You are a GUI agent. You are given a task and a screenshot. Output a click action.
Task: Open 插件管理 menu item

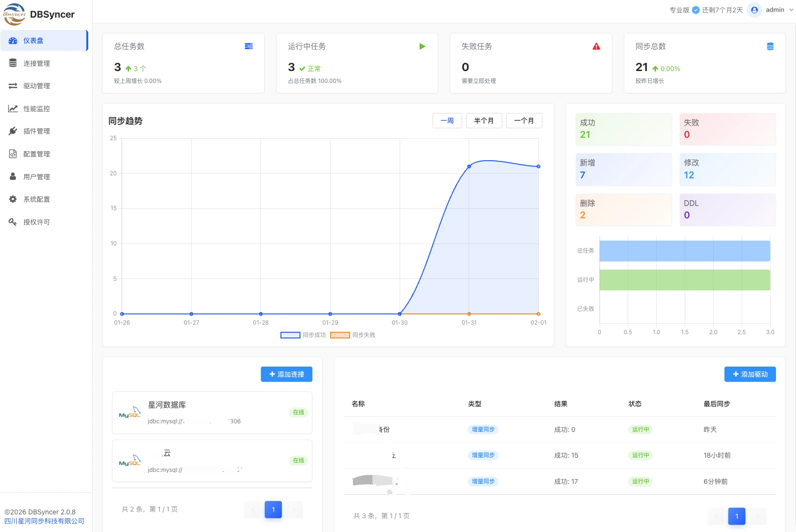pos(44,131)
